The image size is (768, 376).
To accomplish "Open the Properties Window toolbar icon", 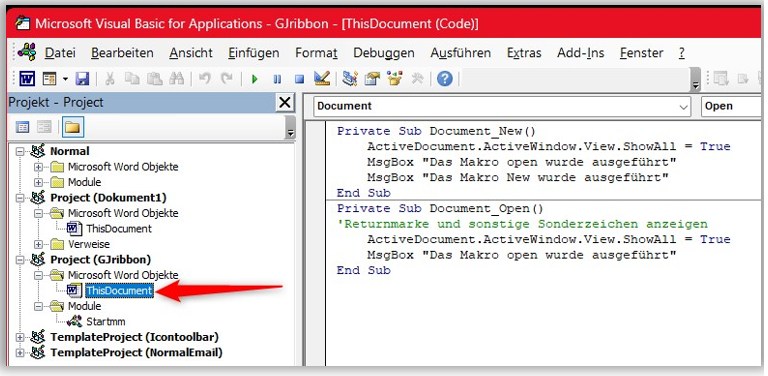I will pos(372,78).
